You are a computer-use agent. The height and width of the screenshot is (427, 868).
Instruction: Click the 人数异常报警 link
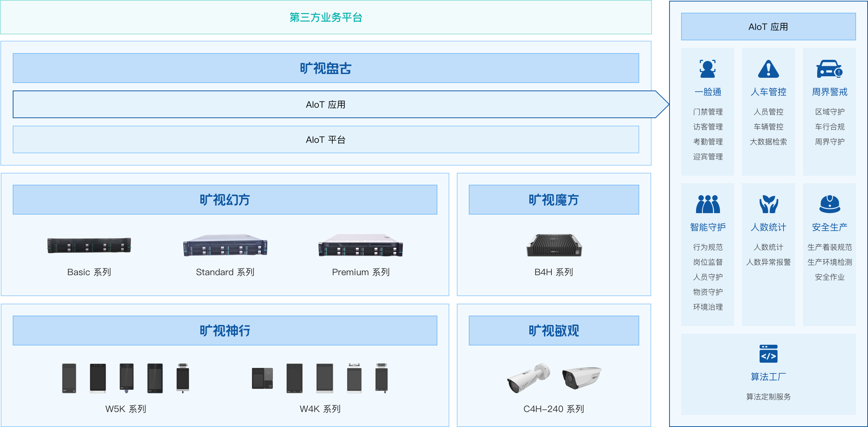coord(768,262)
